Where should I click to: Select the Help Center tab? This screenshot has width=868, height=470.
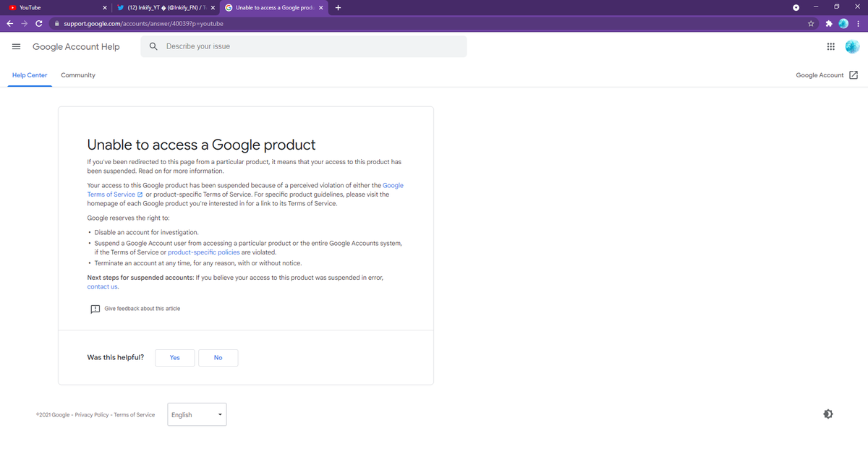pyautogui.click(x=30, y=75)
